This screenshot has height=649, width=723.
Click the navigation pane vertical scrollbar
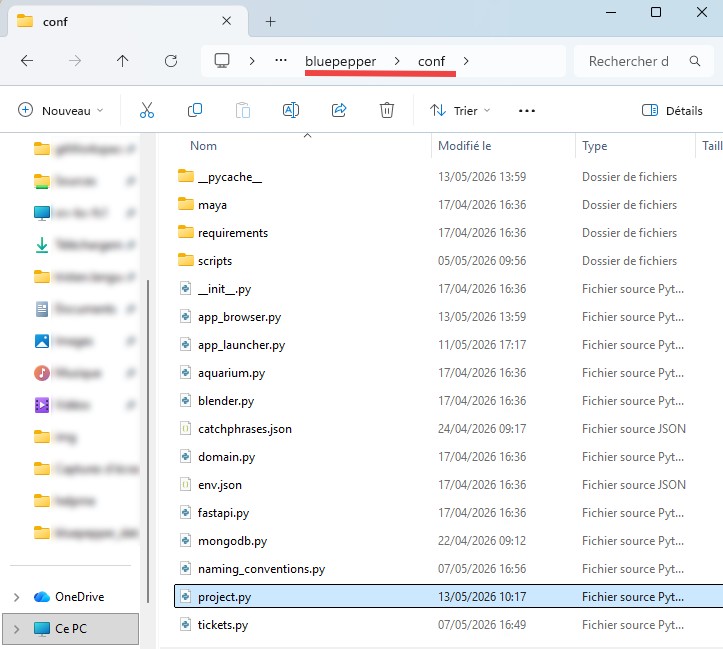click(148, 441)
